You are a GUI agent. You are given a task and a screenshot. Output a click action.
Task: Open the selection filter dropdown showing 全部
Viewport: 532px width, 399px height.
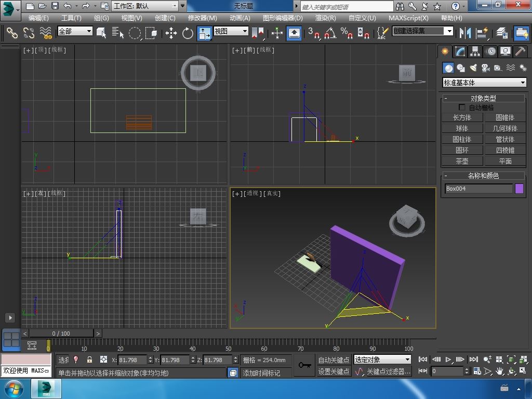pos(75,31)
